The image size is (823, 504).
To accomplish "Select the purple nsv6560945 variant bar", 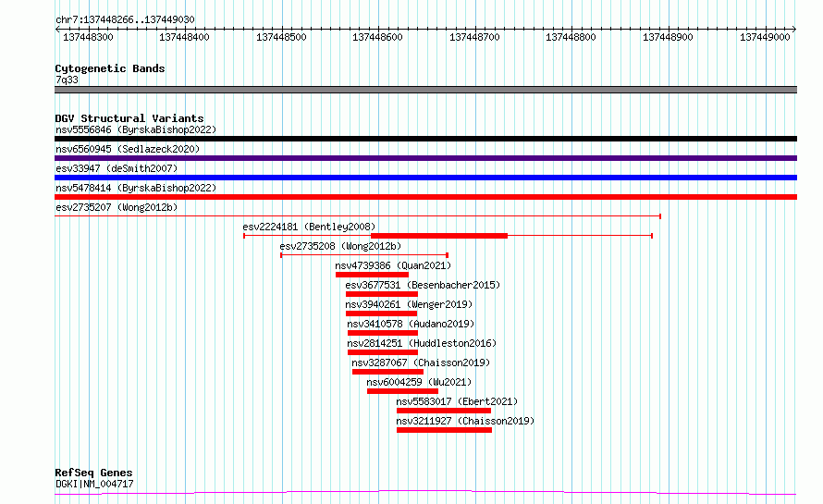I will 425,158.
